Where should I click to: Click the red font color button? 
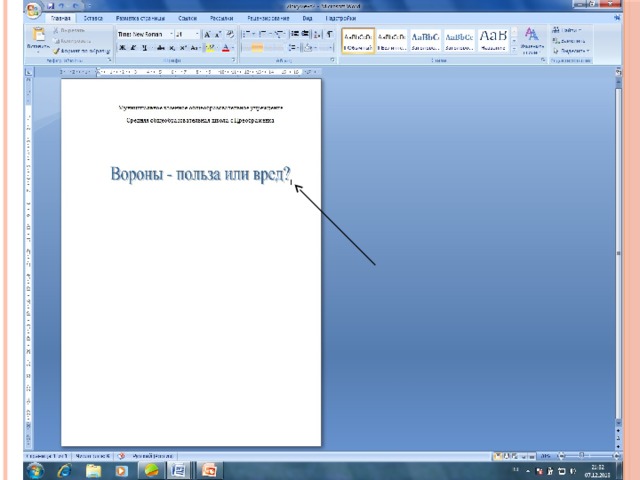(225, 48)
